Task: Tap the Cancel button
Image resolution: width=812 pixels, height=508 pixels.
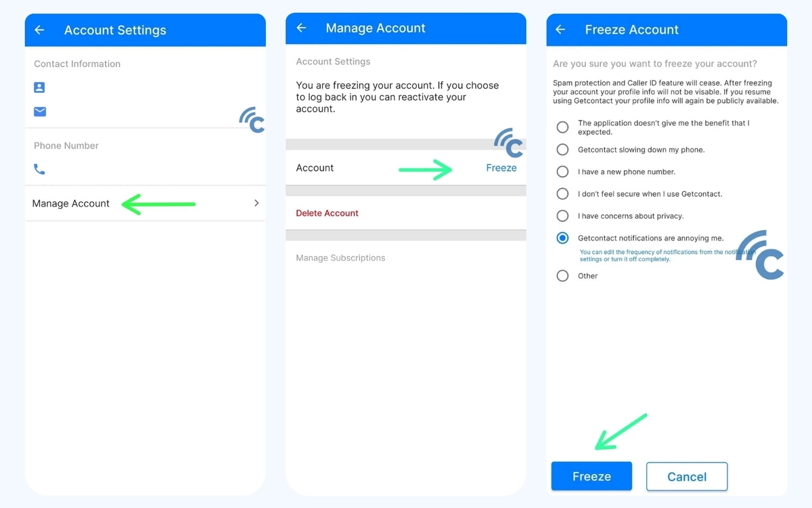Action: [687, 477]
